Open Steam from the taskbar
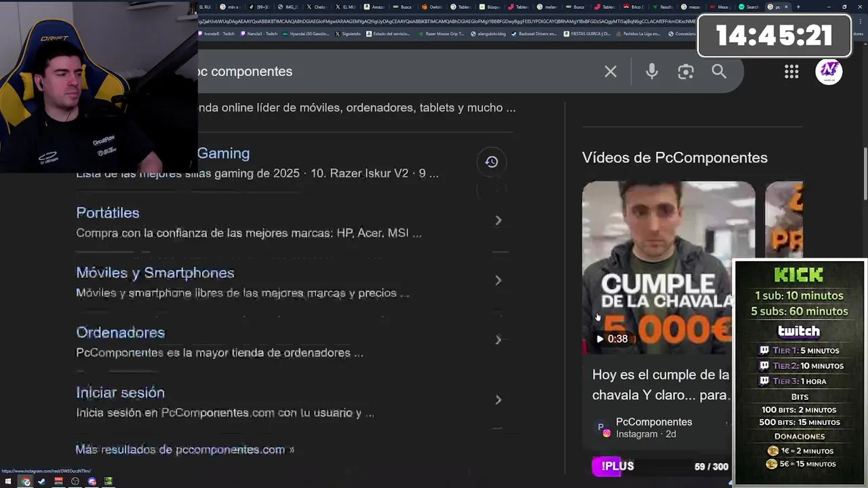Image resolution: width=868 pixels, height=488 pixels. 41,481
